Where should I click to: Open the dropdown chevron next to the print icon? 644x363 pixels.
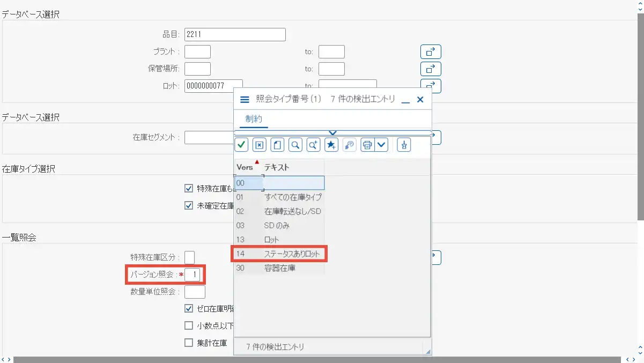[x=381, y=145]
